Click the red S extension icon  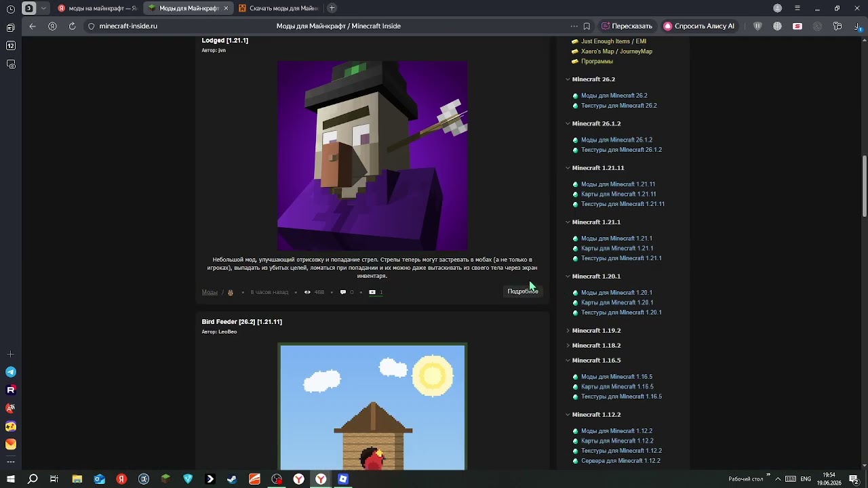tap(797, 26)
